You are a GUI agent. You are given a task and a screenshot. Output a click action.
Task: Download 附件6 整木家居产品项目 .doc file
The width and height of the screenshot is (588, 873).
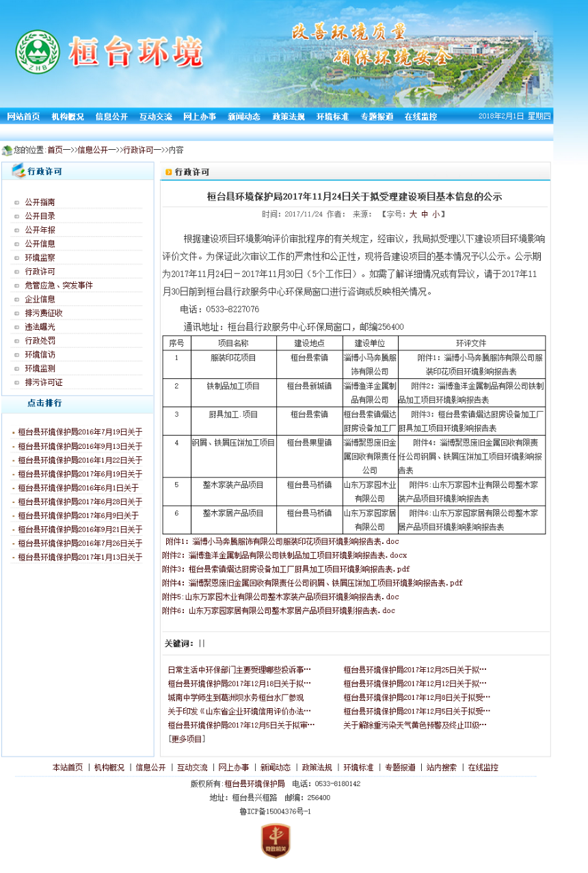point(278,610)
